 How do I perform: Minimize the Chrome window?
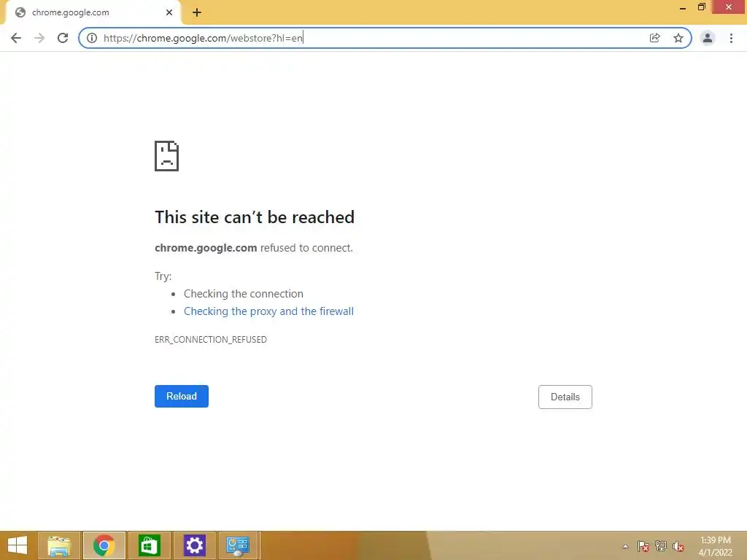tap(683, 7)
